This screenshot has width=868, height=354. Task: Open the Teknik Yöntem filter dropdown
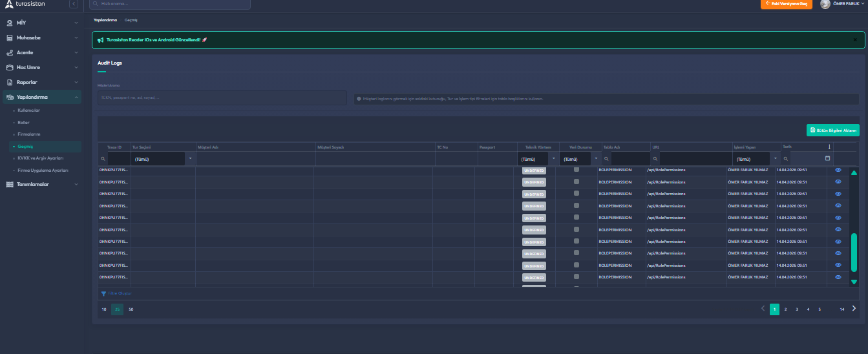[x=553, y=159]
